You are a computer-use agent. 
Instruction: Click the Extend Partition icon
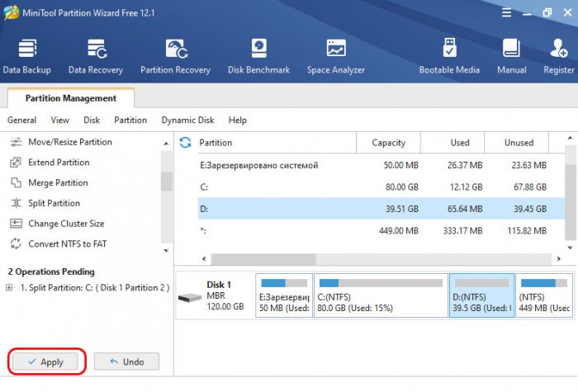click(16, 163)
